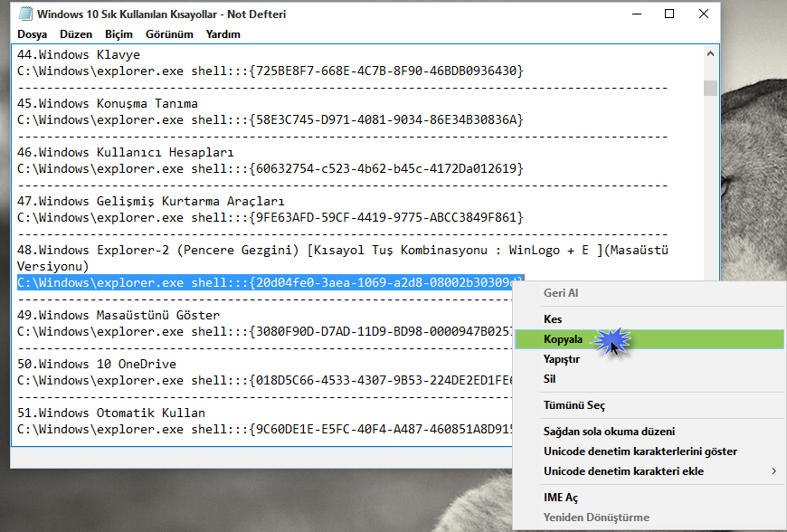Select Yapıştır in the context menu
The width and height of the screenshot is (787, 532).
(x=650, y=359)
